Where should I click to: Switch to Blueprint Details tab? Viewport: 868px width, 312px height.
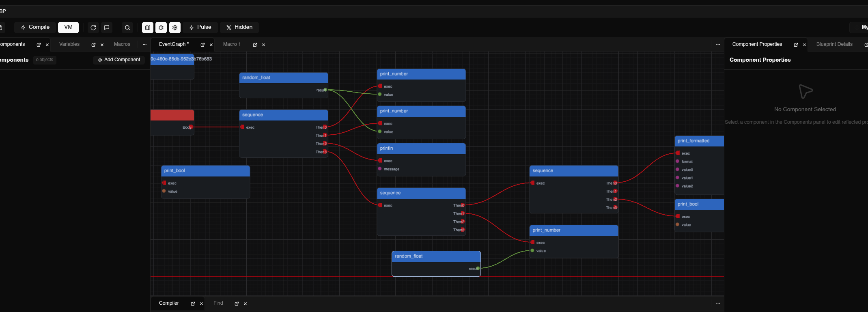point(834,44)
